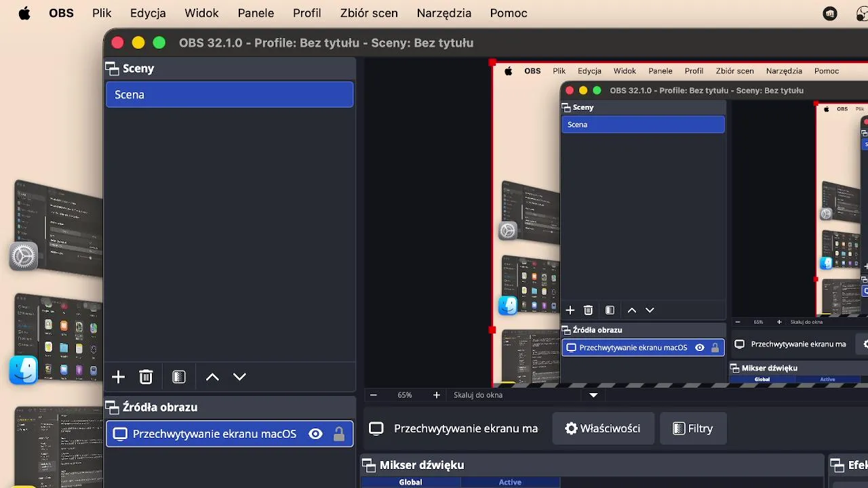Switch to the Global audio mixer tab
Image resolution: width=868 pixels, height=488 pixels.
click(x=410, y=483)
